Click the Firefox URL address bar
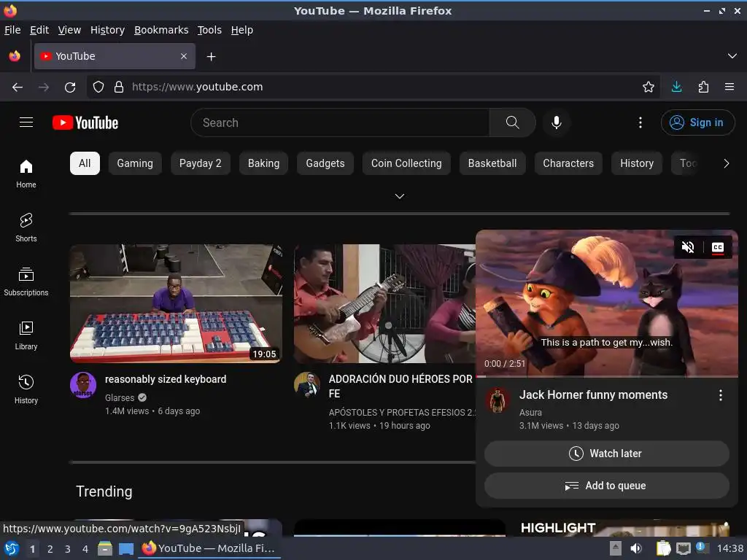This screenshot has height=560, width=747. point(373,87)
